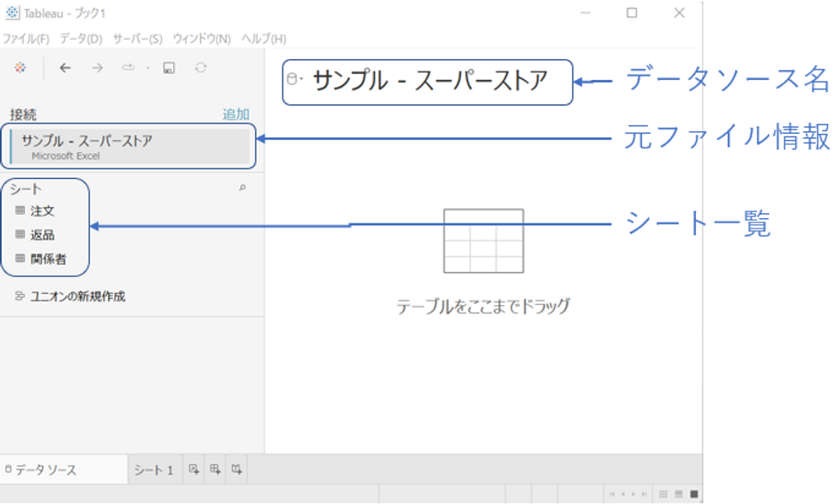Open the data source cylinder icon dropdown

pyautogui.click(x=294, y=79)
